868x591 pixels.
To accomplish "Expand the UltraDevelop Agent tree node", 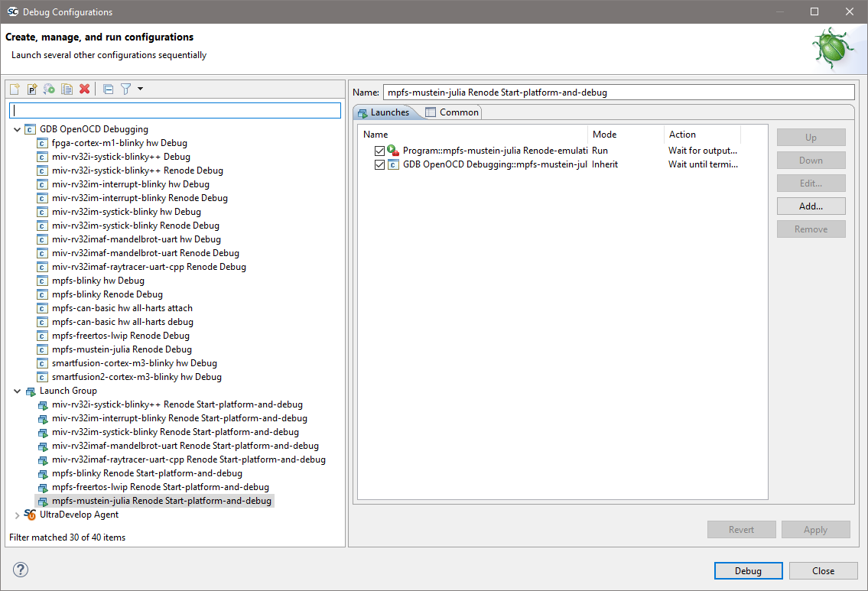I will [17, 515].
